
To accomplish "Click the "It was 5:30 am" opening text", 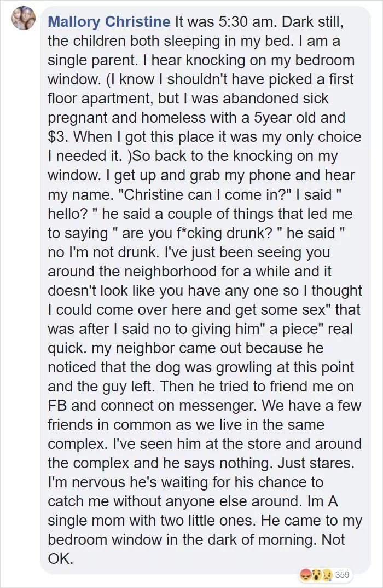I will tap(226, 22).
